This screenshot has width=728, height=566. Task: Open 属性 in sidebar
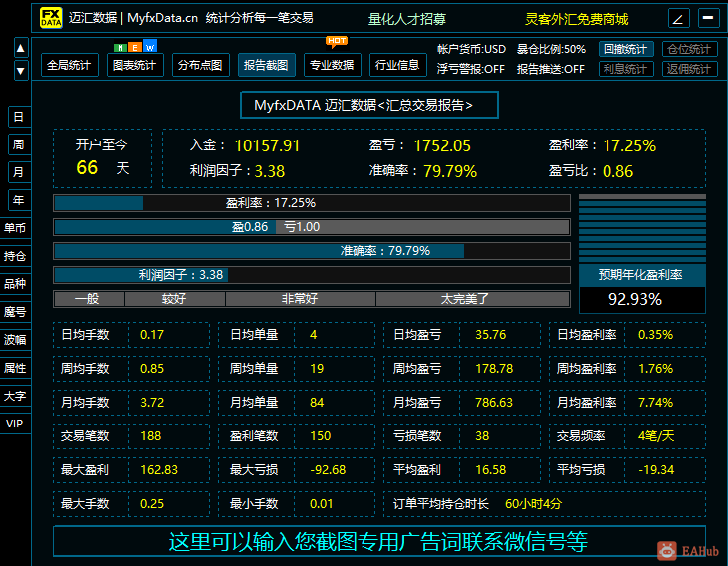click(15, 368)
